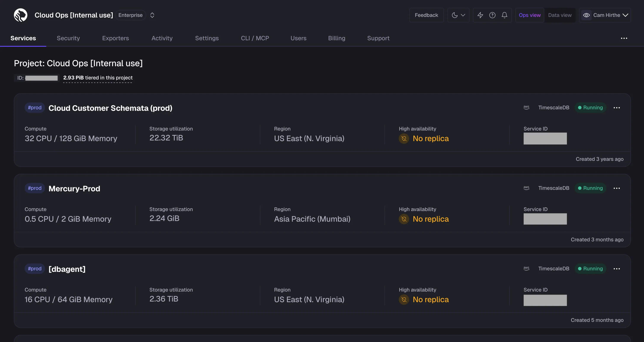Click No replica text on [dbagent] card

click(431, 300)
